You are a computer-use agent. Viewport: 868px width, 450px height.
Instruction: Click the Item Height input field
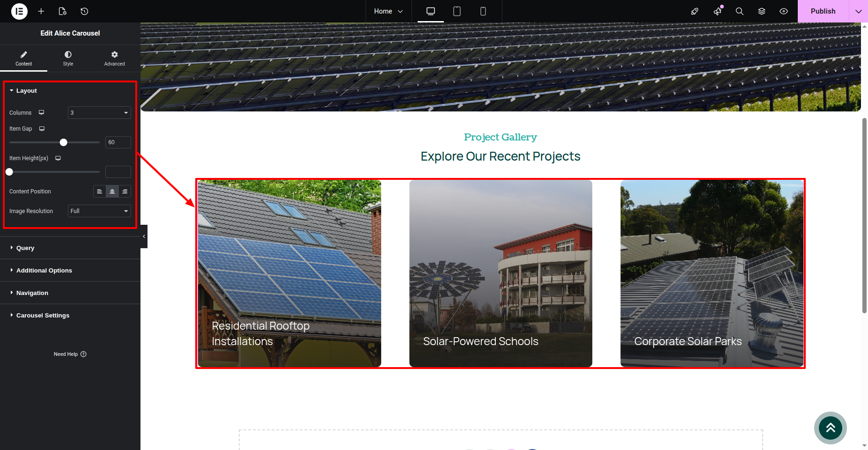click(118, 172)
